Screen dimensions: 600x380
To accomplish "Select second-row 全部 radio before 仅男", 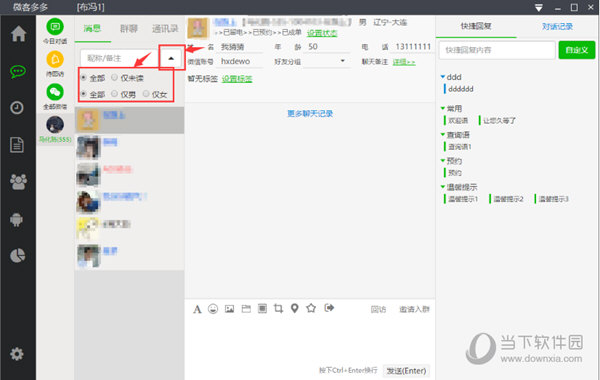I will click(83, 94).
